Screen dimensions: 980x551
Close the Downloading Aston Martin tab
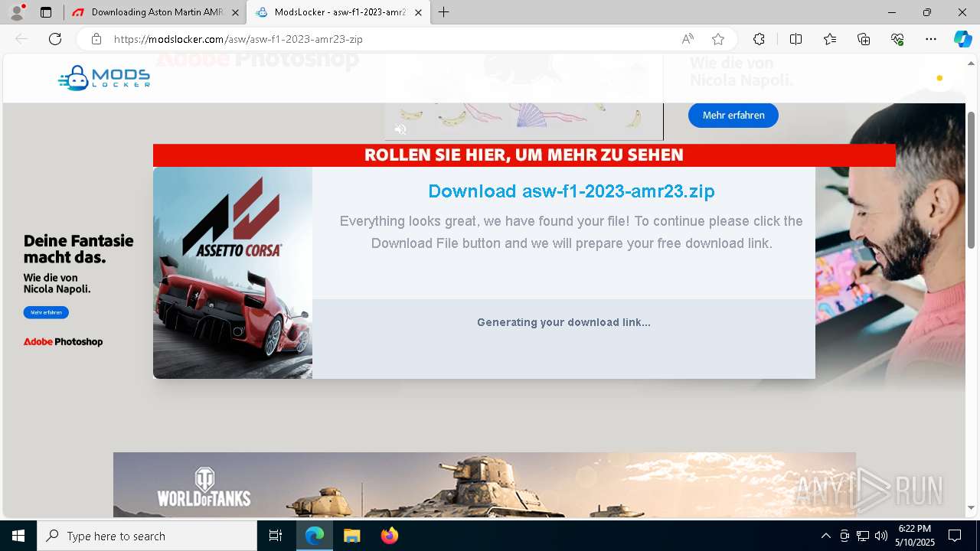pyautogui.click(x=235, y=12)
